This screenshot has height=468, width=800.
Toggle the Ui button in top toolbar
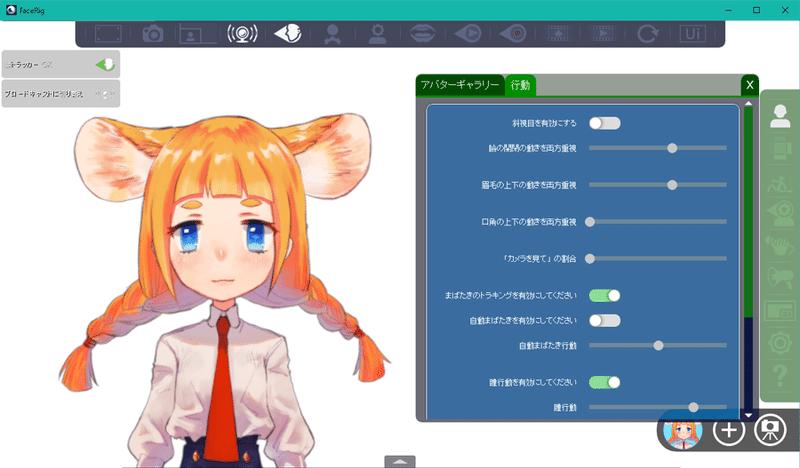pos(692,34)
